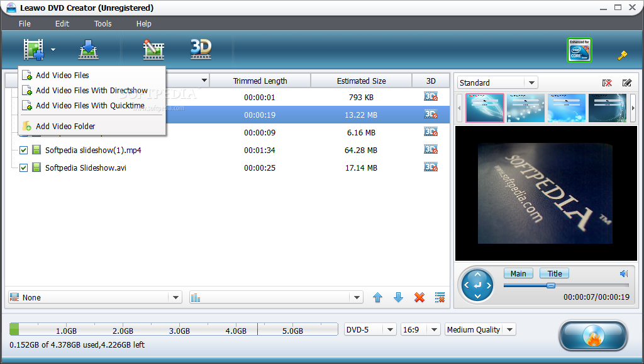Click the Main button
The width and height of the screenshot is (644, 364).
(x=518, y=273)
